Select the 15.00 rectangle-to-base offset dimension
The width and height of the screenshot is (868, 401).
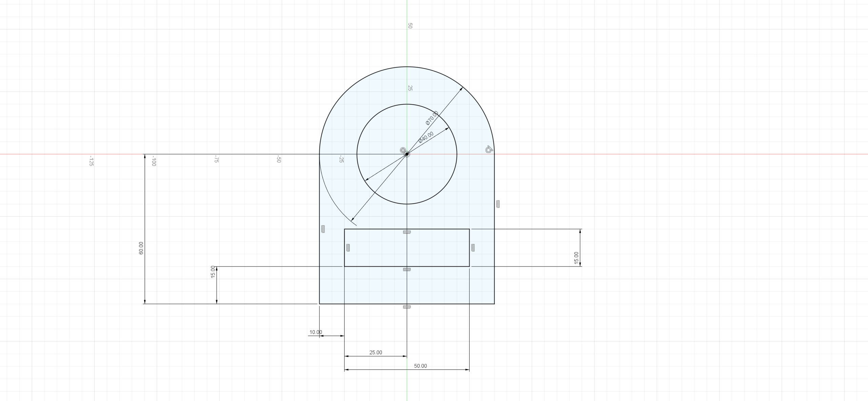[213, 272]
